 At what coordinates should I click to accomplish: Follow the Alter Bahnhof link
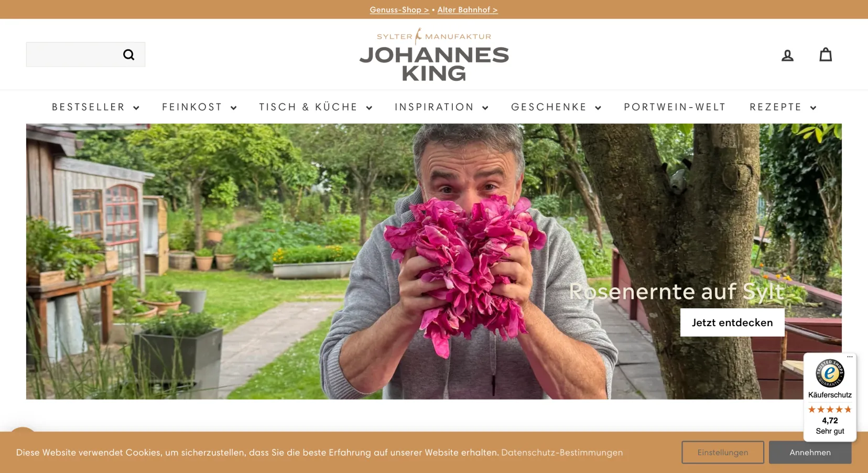tap(468, 9)
